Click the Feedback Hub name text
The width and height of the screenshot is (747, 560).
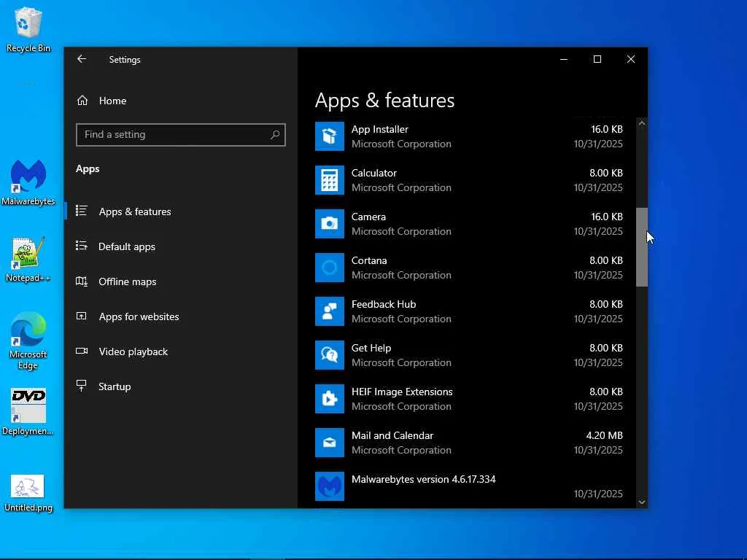point(384,304)
